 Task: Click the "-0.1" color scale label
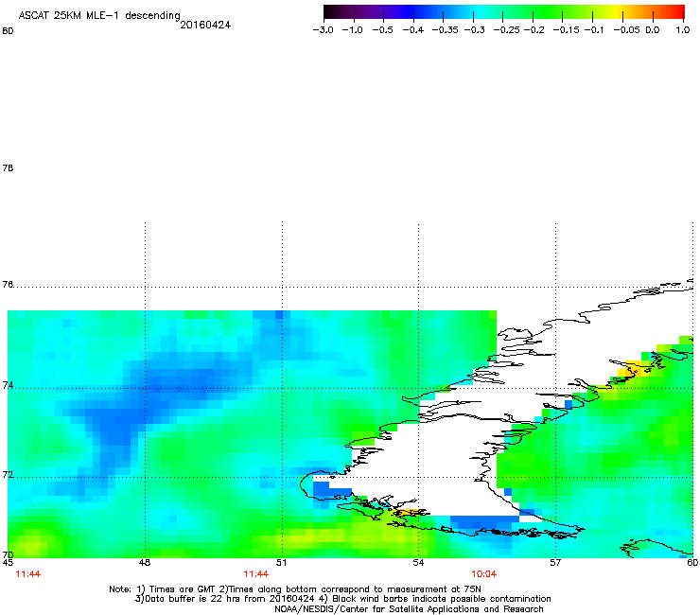[x=594, y=30]
